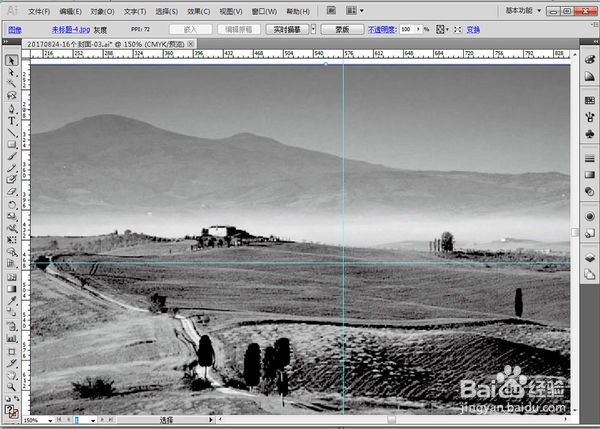Select the Mesh tool
The image size is (600, 429).
[11, 277]
